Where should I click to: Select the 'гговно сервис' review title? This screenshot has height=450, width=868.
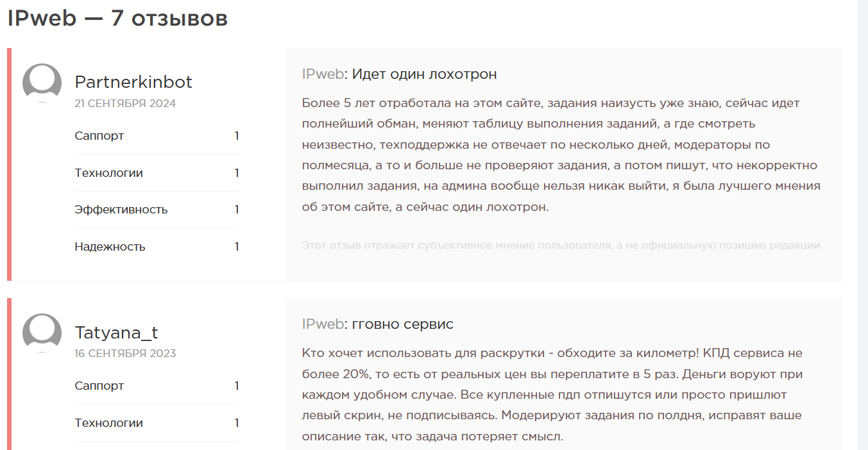pos(403,324)
